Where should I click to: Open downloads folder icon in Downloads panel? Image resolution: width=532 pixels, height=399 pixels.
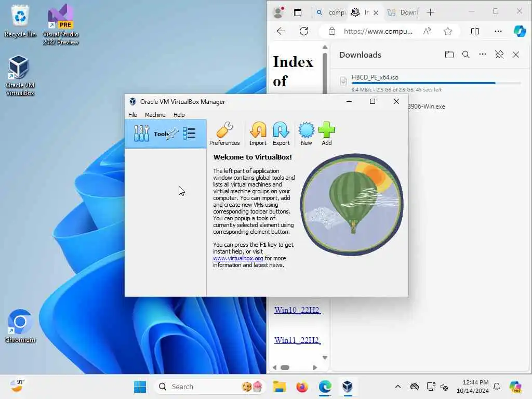coord(449,55)
